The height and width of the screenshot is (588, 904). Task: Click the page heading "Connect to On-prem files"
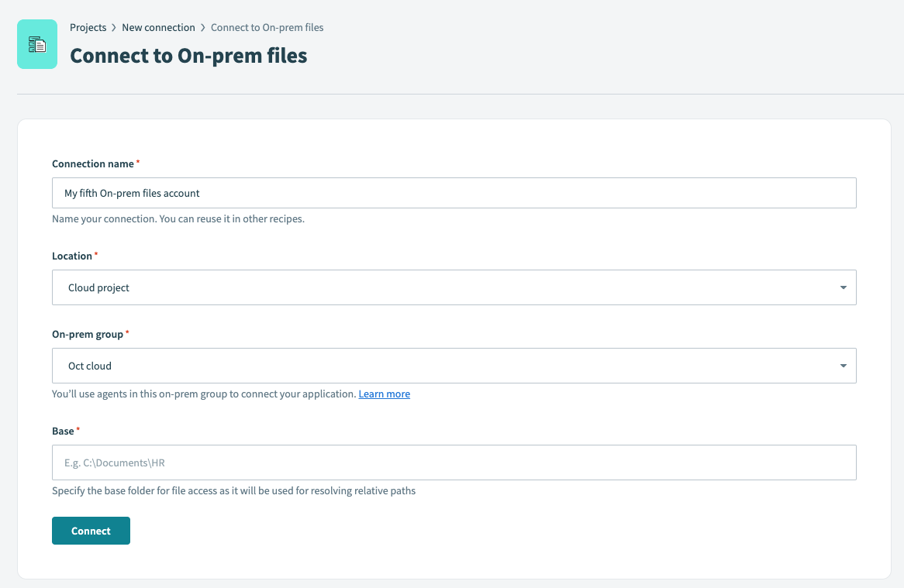click(189, 56)
